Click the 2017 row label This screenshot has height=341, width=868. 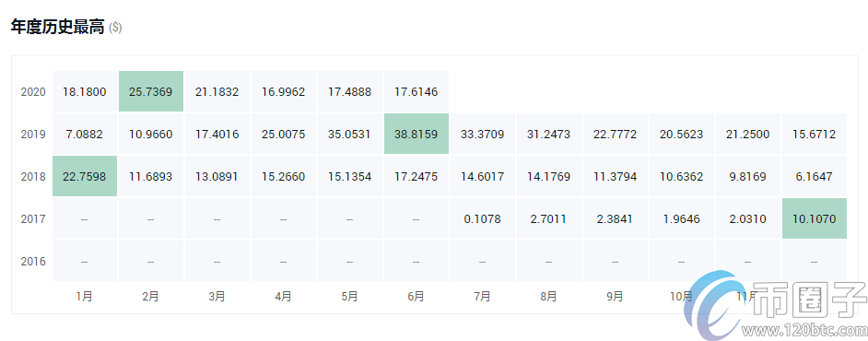(33, 218)
